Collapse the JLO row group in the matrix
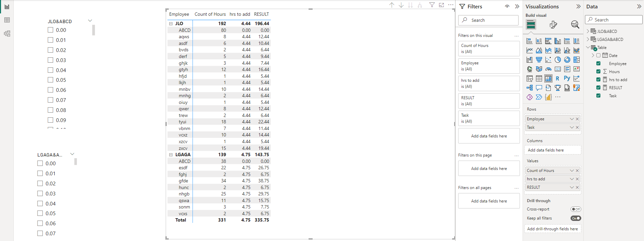Image resolution: width=644 pixels, height=241 pixels. tap(171, 23)
